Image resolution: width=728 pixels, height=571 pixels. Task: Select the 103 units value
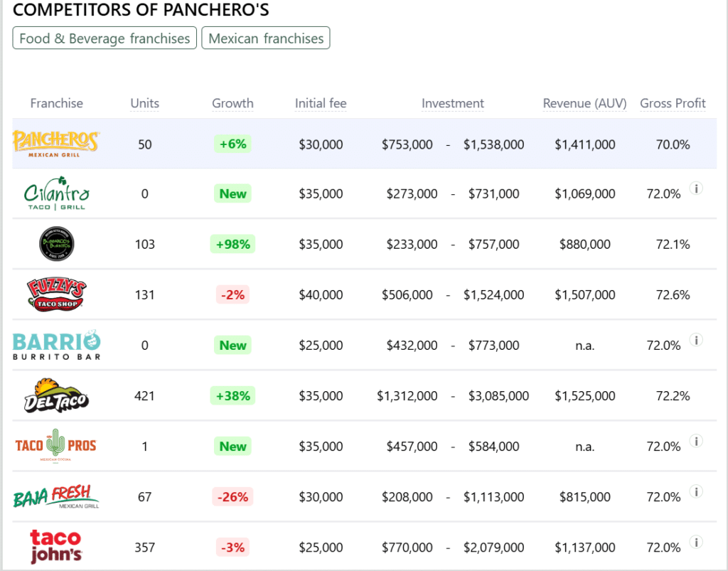pyautogui.click(x=144, y=244)
